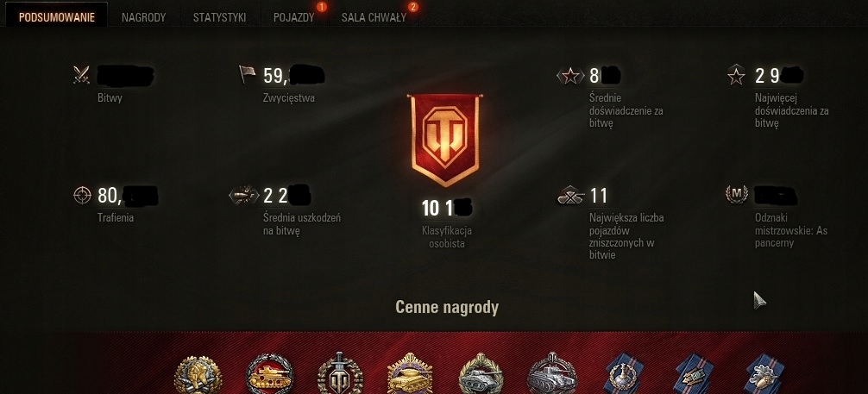Click the star maximum experience icon
868x394 pixels.
(736, 75)
